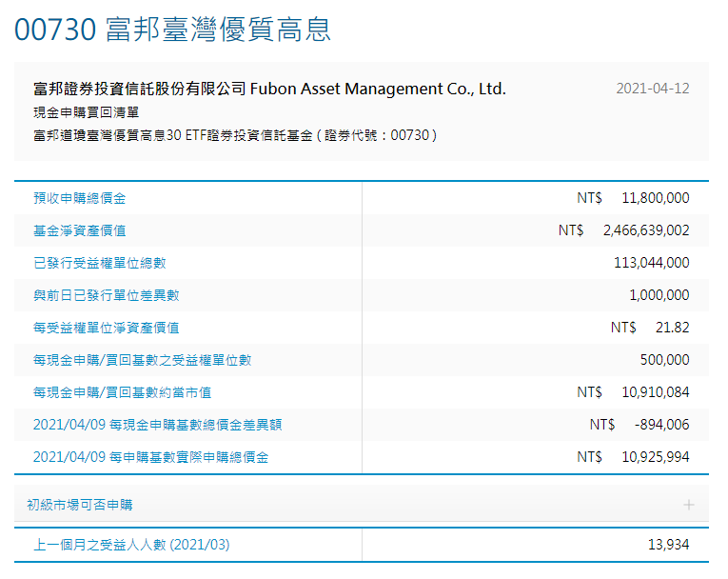Click the value NT$ 10,925,994
The image size is (728, 579).
click(x=633, y=457)
